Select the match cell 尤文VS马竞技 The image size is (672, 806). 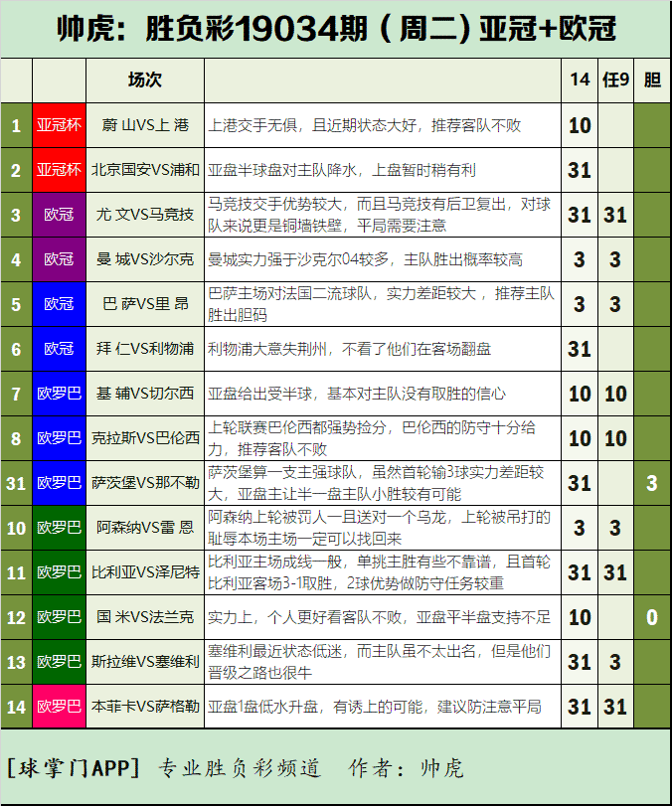[145, 215]
